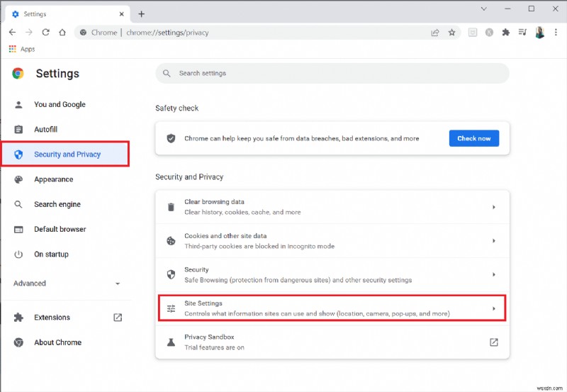Click the Cookies and other site data title
Viewport: 567px width, 392px height.
click(225, 236)
